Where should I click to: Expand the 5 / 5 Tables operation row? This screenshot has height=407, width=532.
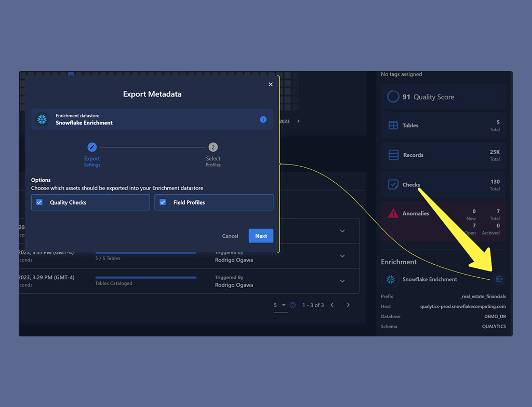point(342,256)
